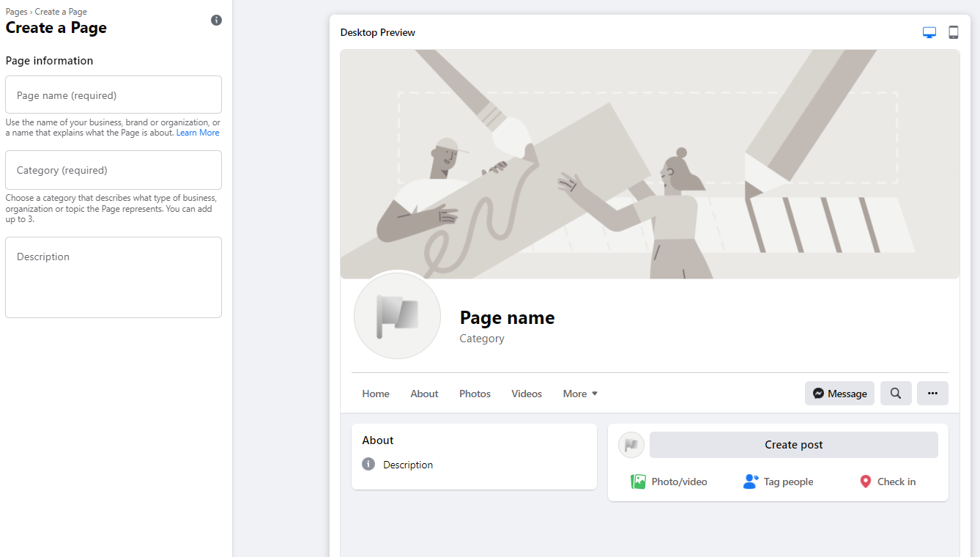The height and width of the screenshot is (557, 980).
Task: Select the Home tab in preview
Action: pyautogui.click(x=376, y=394)
